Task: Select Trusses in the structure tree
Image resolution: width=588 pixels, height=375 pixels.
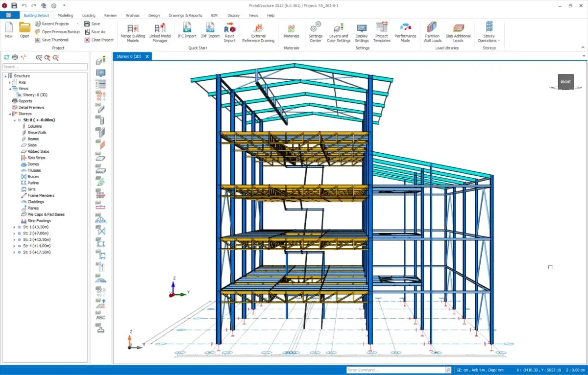Action: click(34, 170)
